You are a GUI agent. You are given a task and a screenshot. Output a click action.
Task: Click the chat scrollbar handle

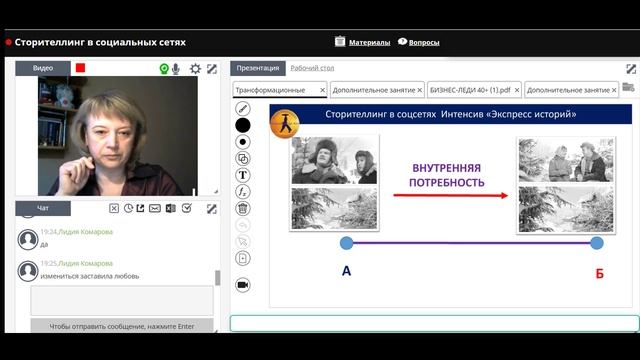pos(218,278)
